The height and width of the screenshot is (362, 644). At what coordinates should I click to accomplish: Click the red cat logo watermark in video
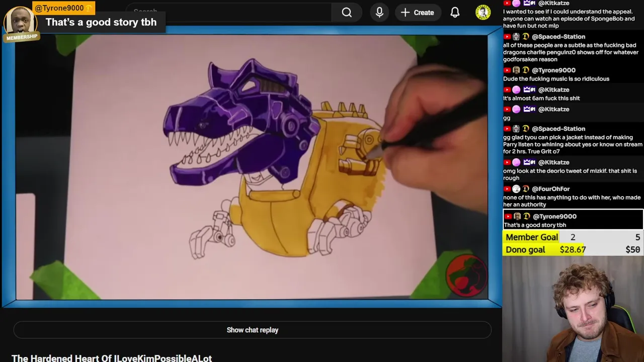[466, 275]
